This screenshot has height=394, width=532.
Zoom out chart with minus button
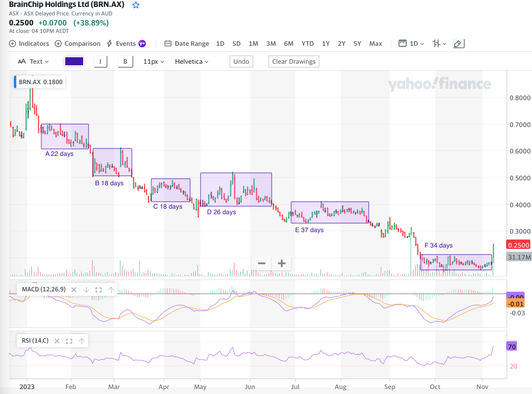(x=262, y=263)
